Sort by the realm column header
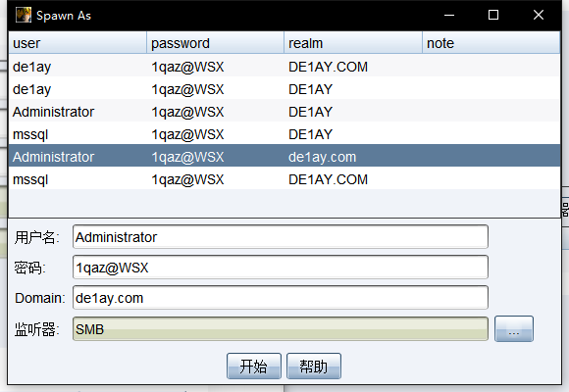 pos(353,43)
